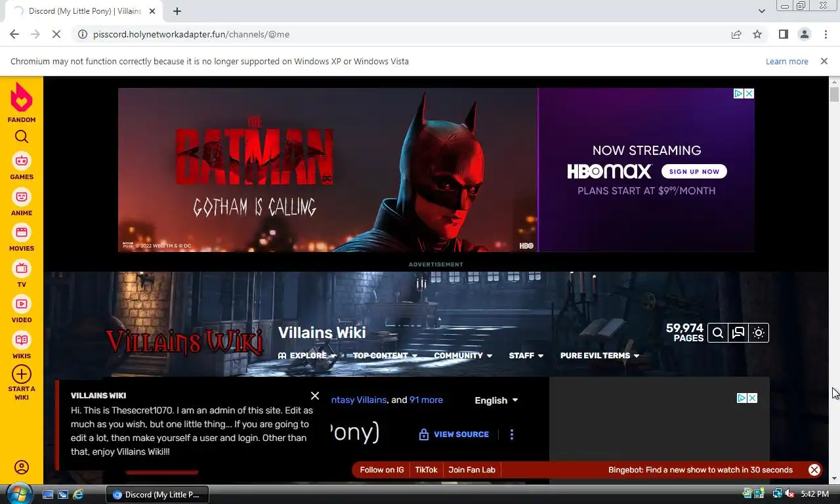The height and width of the screenshot is (504, 840).
Task: Close the Batman ad via AdChoices X
Action: 749,94
